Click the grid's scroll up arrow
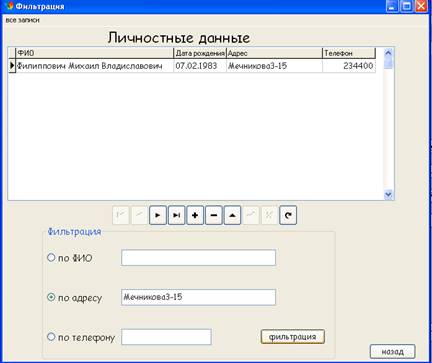432x363 pixels. pos(388,53)
